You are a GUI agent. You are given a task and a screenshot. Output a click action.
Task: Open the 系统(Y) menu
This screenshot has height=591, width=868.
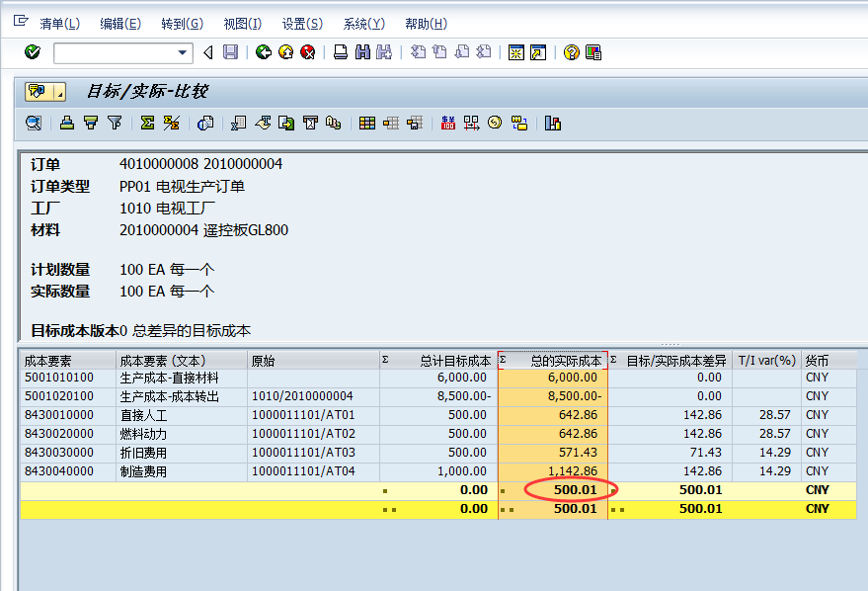point(363,24)
